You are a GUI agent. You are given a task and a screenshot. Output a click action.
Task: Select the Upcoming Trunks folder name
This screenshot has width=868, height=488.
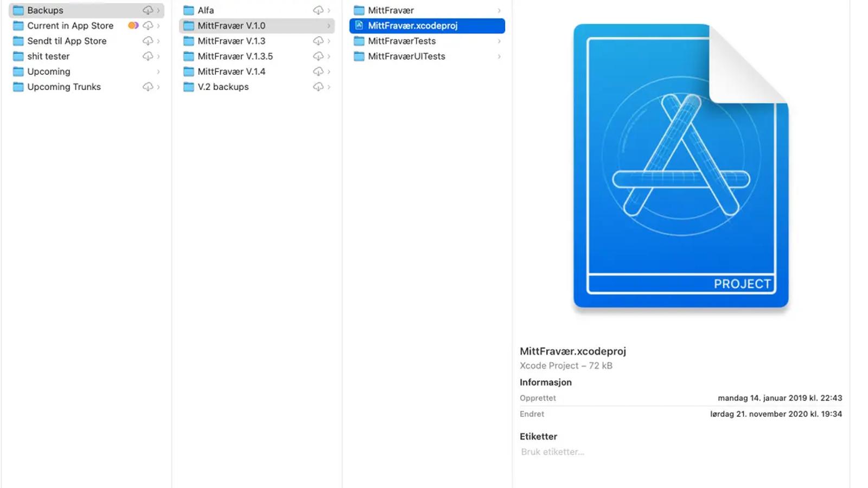pyautogui.click(x=64, y=87)
